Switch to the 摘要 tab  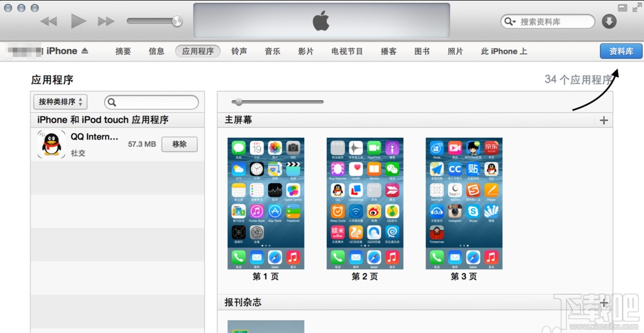click(123, 51)
